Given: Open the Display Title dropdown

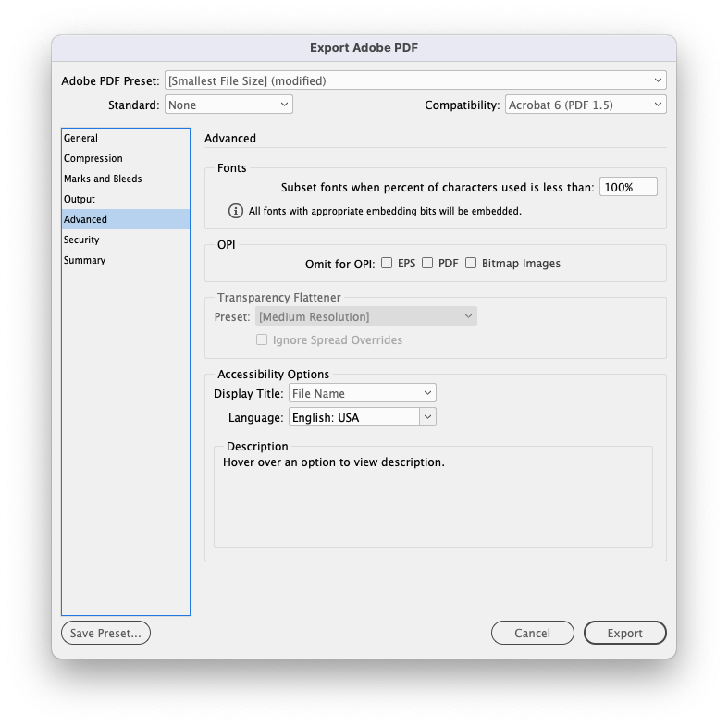Looking at the screenshot, I should [362, 393].
